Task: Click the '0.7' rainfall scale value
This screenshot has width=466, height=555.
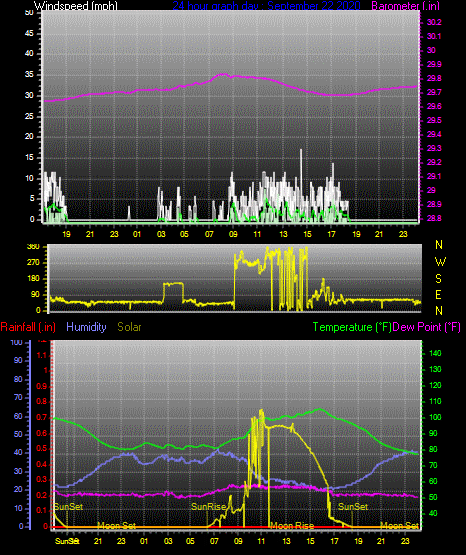Action: 41,417
